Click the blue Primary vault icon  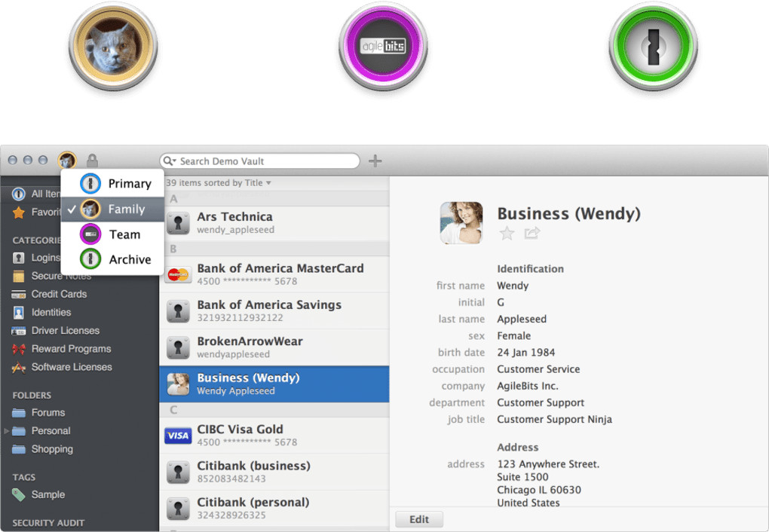pyautogui.click(x=90, y=183)
